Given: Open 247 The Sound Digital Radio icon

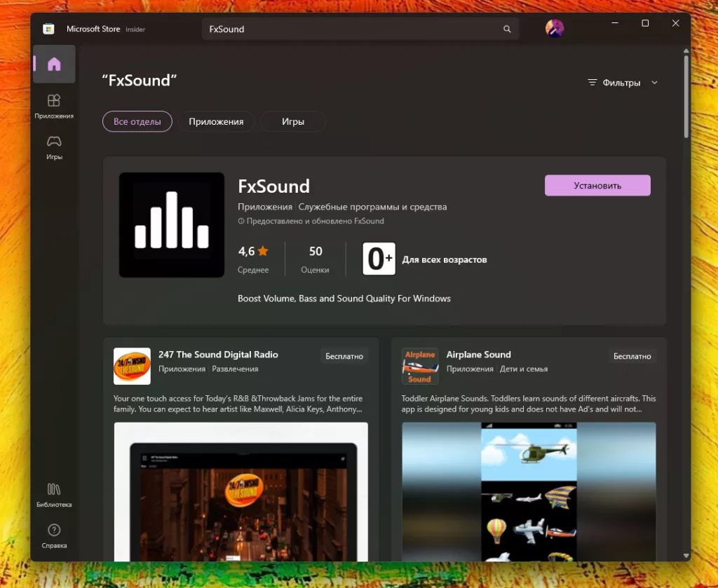Looking at the screenshot, I should click(x=132, y=367).
